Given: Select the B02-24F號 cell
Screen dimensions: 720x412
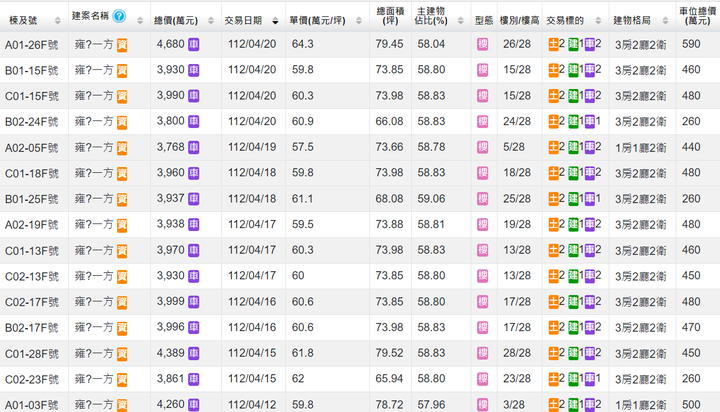Looking at the screenshot, I should (x=32, y=122).
